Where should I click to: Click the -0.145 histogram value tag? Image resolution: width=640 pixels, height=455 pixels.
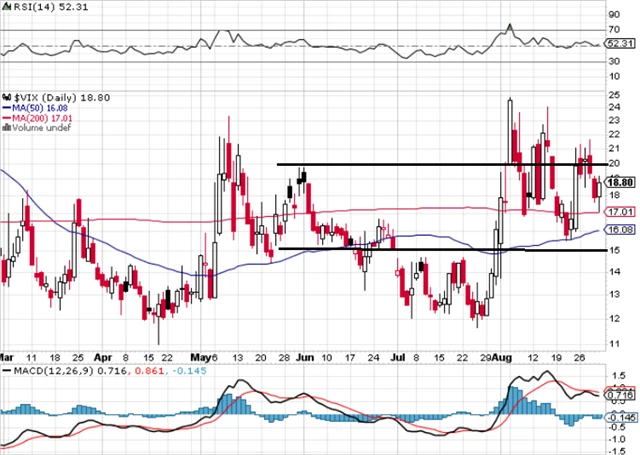tap(622, 416)
